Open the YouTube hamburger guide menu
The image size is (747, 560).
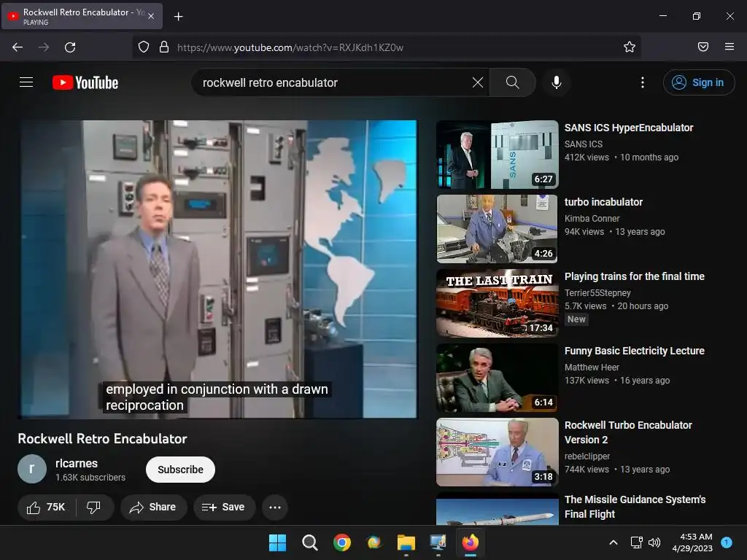click(x=26, y=82)
